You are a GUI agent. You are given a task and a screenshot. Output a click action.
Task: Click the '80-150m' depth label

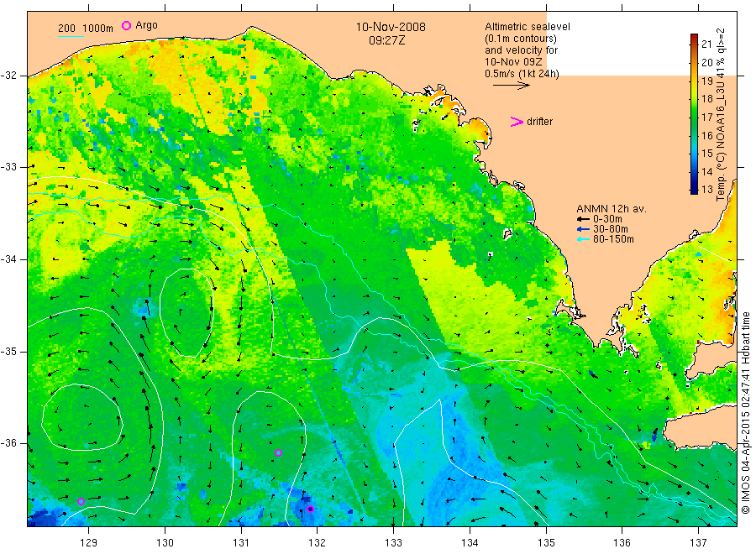point(613,239)
